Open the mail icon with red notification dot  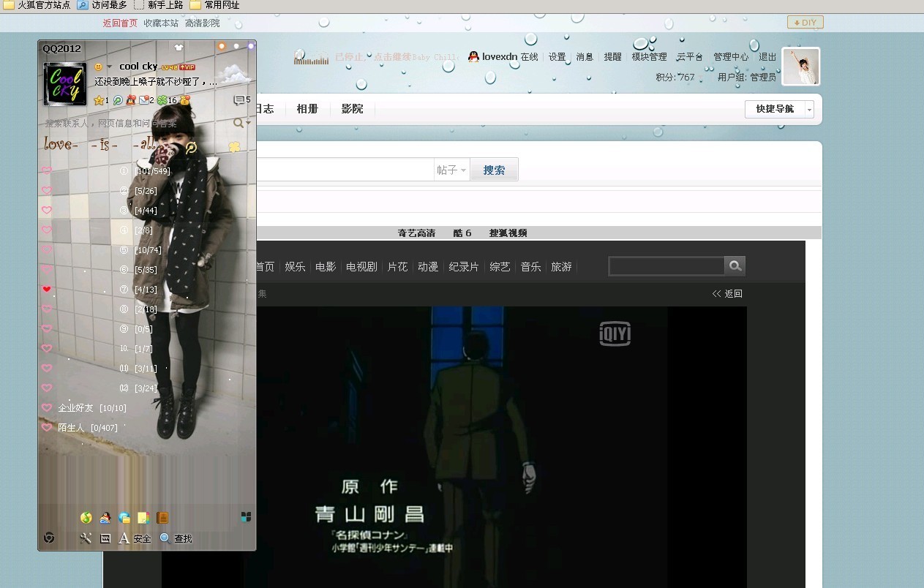pos(144,99)
